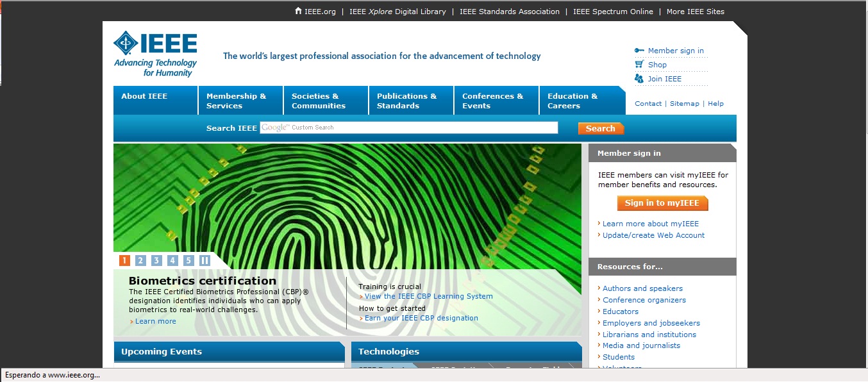This screenshot has height=382, width=868.
Task: Open the Educators link
Action: [621, 311]
